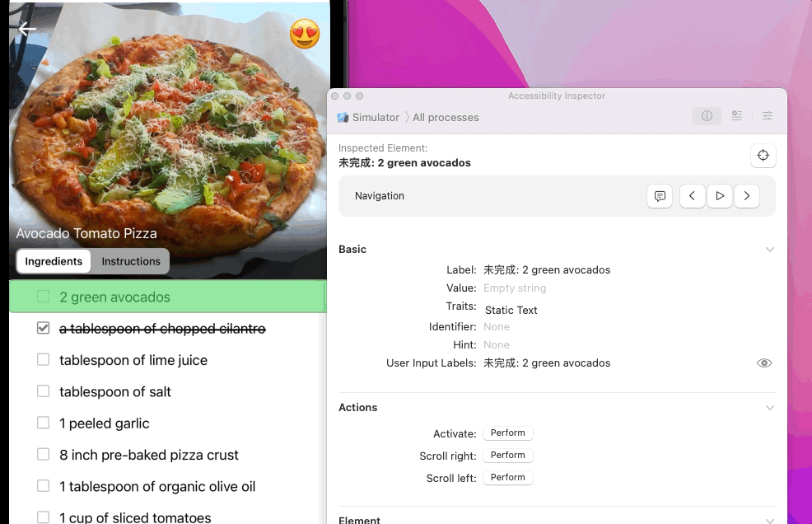812x524 pixels.
Task: Collapse the Actions section chevron
Action: pos(769,408)
